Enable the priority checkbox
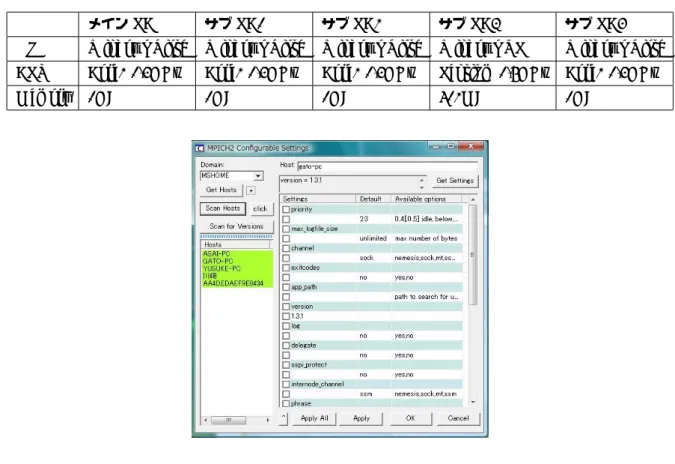This screenshot has height=464, width=675. 286,210
